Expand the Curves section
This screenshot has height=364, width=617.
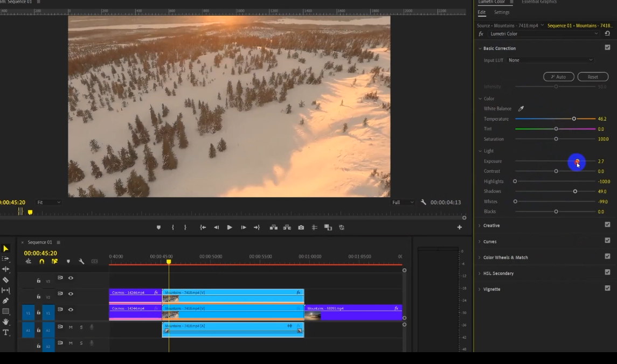pos(490,242)
